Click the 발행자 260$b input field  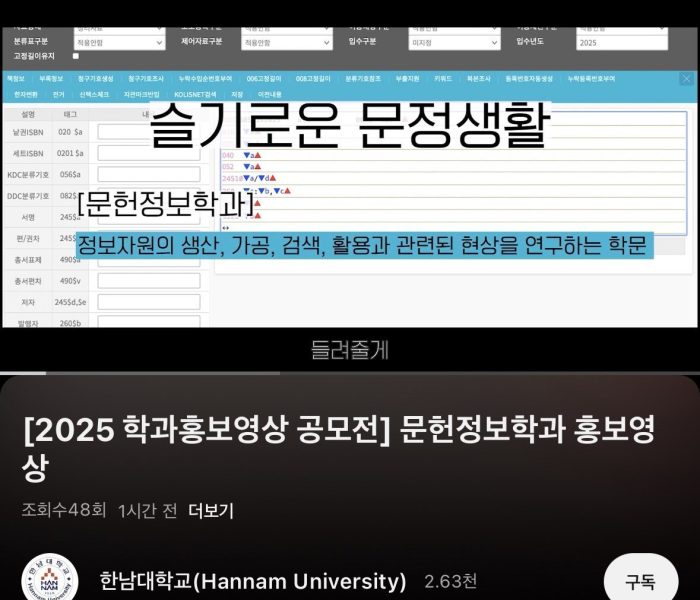(x=149, y=322)
